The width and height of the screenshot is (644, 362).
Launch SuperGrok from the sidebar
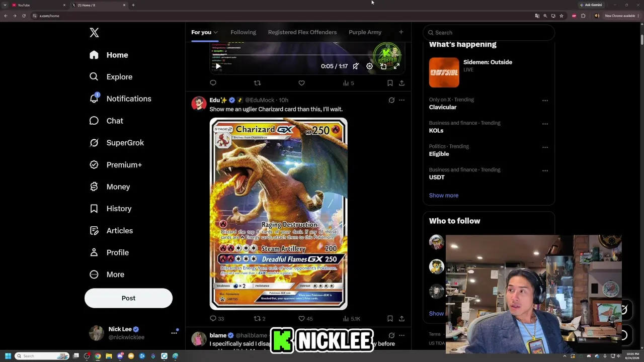coord(117,143)
